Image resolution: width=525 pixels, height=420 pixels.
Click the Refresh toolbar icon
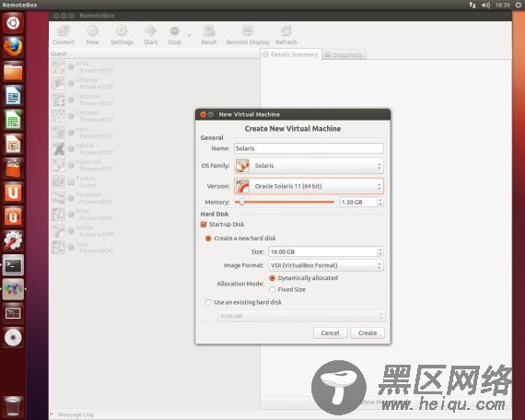[x=286, y=35]
